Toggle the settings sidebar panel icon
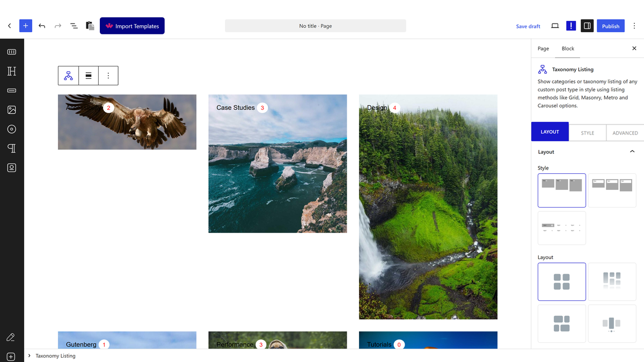 point(587,26)
